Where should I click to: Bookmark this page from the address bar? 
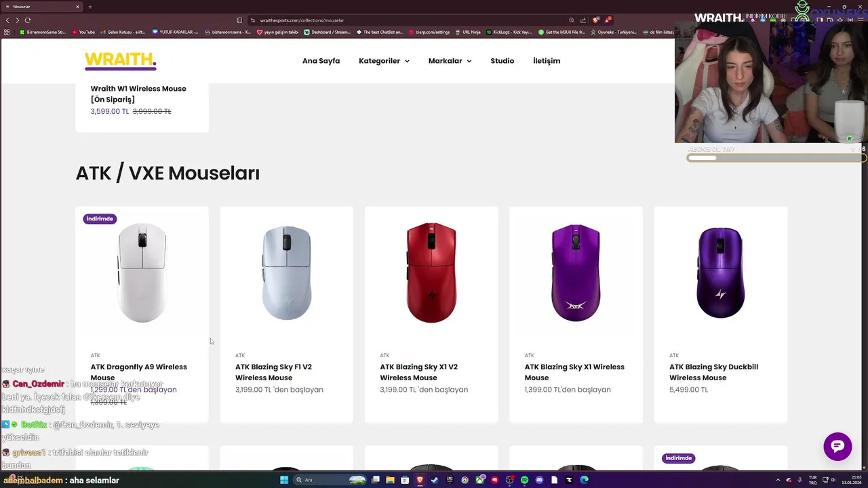pyautogui.click(x=239, y=20)
